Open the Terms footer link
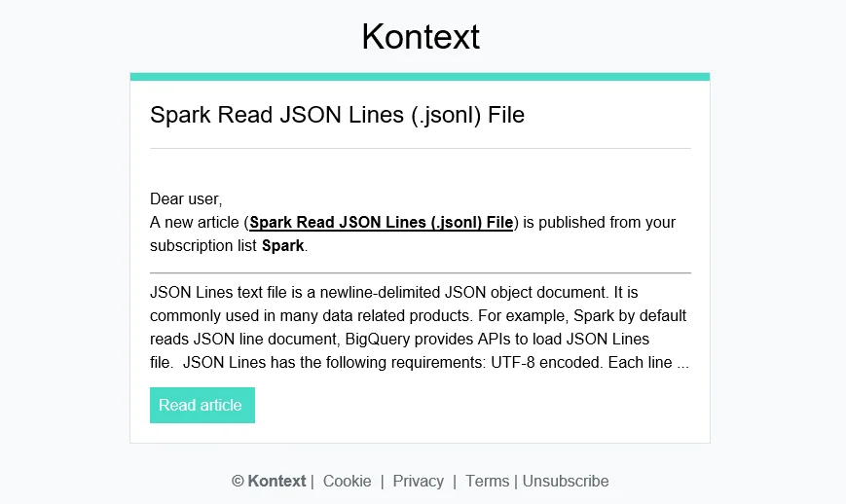 coord(487,481)
